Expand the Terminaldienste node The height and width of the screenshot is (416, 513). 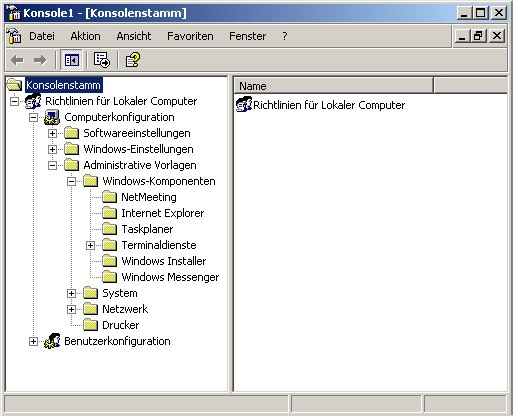(90, 245)
